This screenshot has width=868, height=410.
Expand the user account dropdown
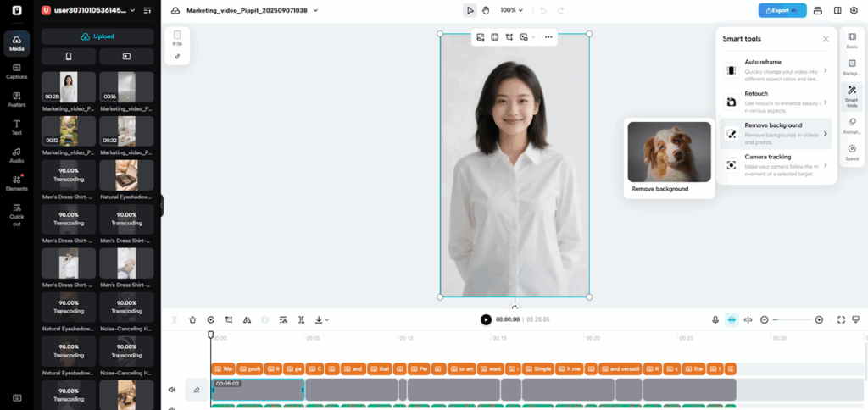[x=132, y=10]
